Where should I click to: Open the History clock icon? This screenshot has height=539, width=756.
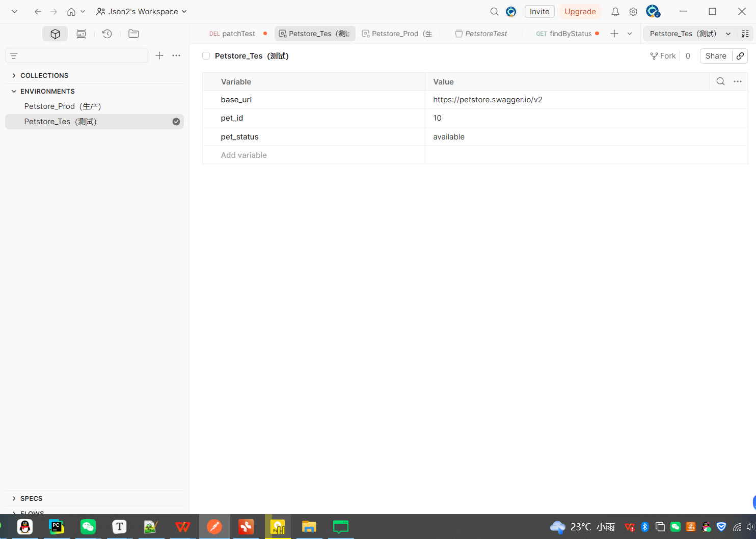click(x=107, y=34)
